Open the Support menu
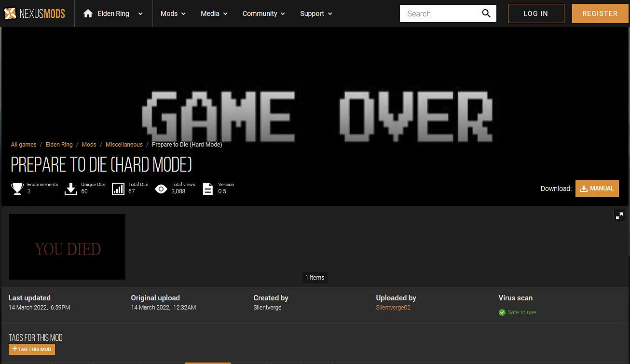This screenshot has width=630, height=364. pyautogui.click(x=316, y=13)
